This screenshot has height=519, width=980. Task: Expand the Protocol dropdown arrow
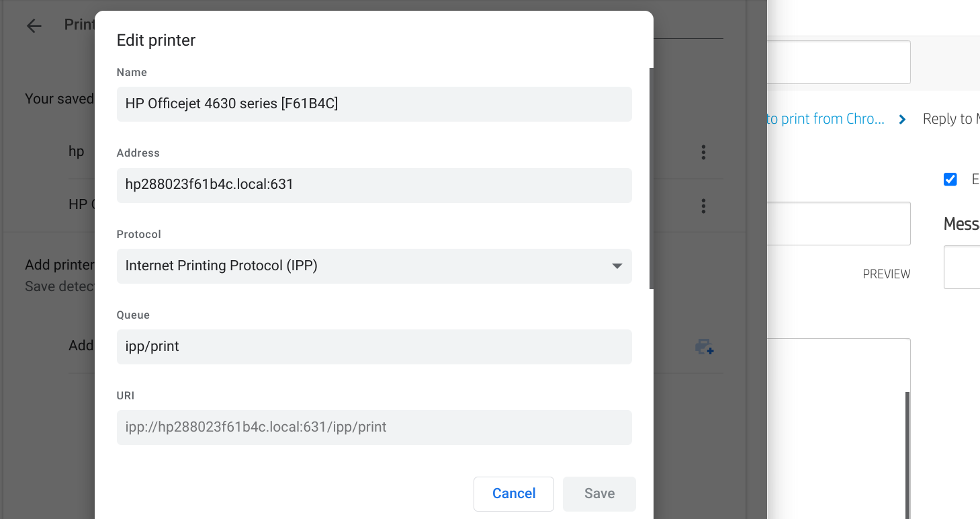(x=617, y=266)
